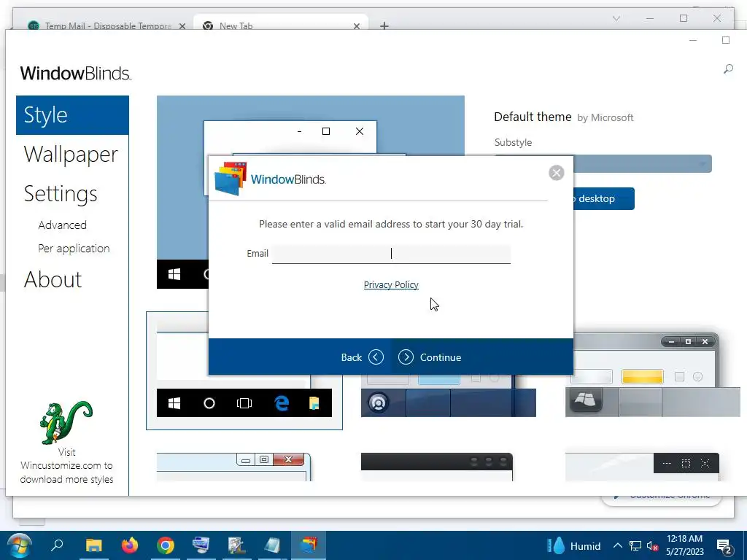The width and height of the screenshot is (747, 560).
Task: Click the search magnifier icon in WindowBlinds
Action: point(728,69)
